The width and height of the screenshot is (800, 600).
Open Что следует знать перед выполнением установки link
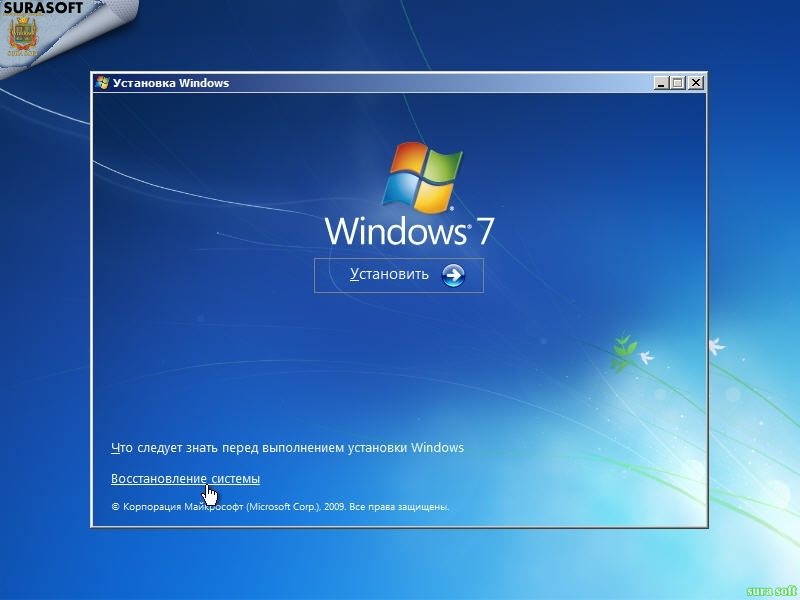287,448
